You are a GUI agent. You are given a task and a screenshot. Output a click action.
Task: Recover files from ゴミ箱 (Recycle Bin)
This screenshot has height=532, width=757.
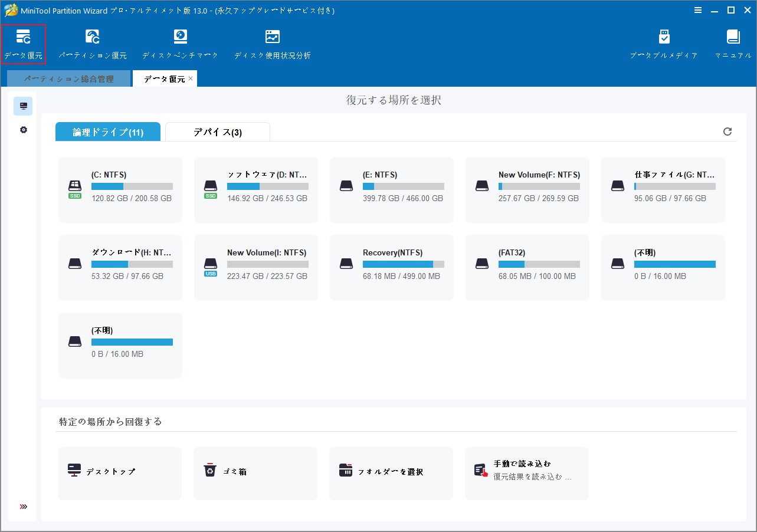coord(255,473)
